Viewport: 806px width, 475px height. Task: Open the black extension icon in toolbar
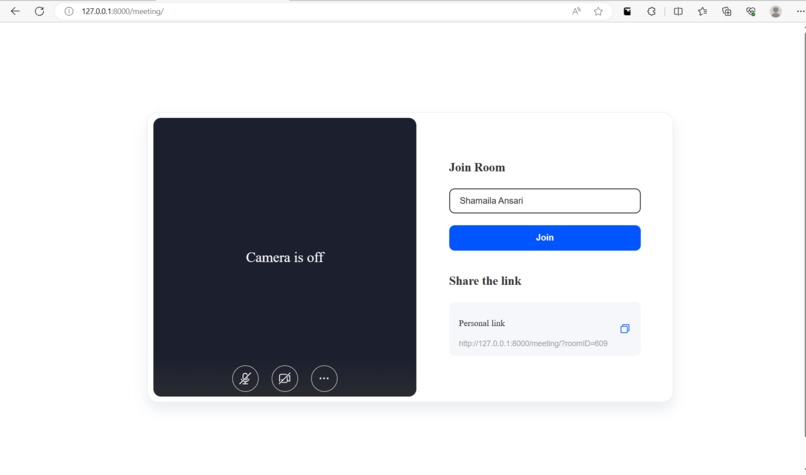click(627, 11)
